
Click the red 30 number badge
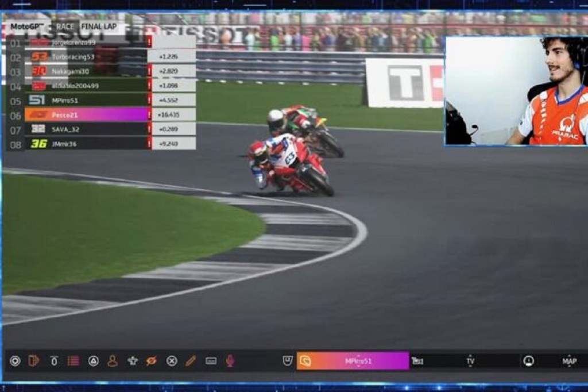click(39, 71)
